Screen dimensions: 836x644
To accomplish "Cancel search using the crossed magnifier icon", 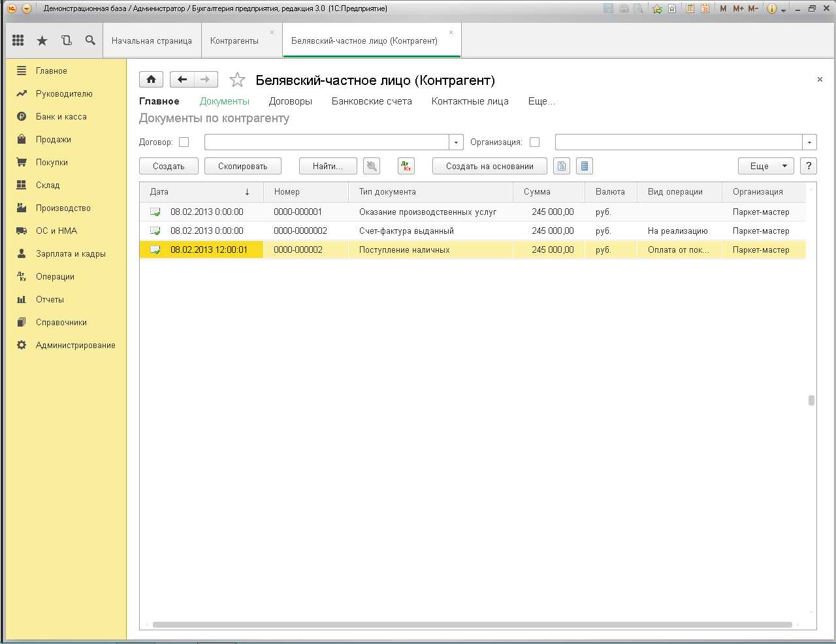I will point(372,167).
